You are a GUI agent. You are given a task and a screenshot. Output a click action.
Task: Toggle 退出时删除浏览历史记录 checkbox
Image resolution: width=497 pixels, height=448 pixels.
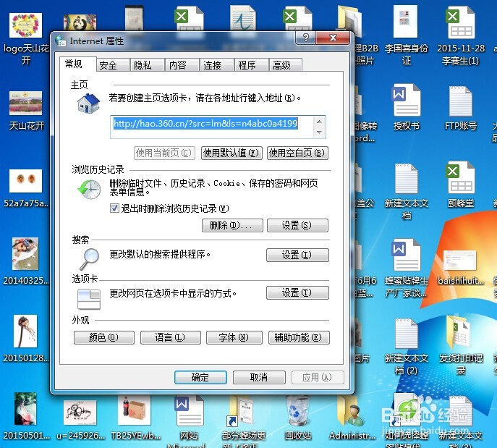point(114,208)
